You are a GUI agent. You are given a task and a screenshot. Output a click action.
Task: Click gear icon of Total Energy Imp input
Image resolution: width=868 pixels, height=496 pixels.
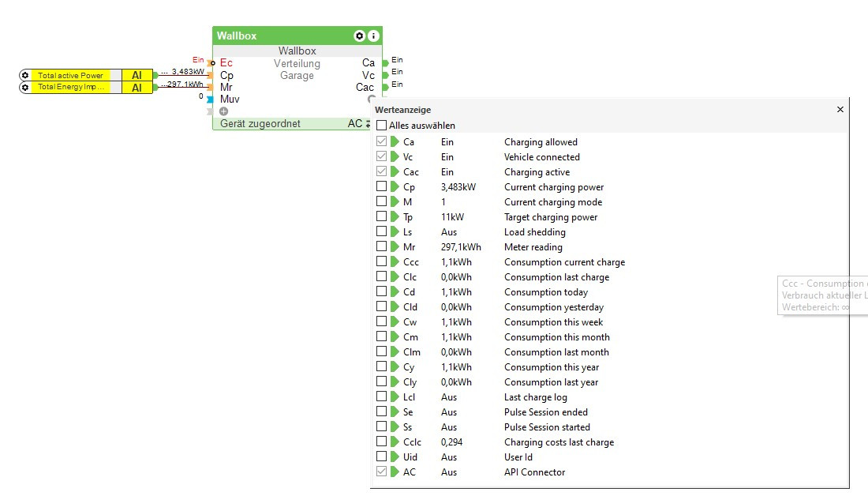pos(25,88)
